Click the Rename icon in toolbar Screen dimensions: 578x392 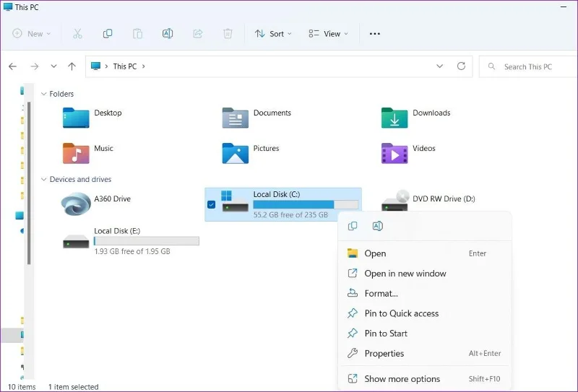pos(168,34)
